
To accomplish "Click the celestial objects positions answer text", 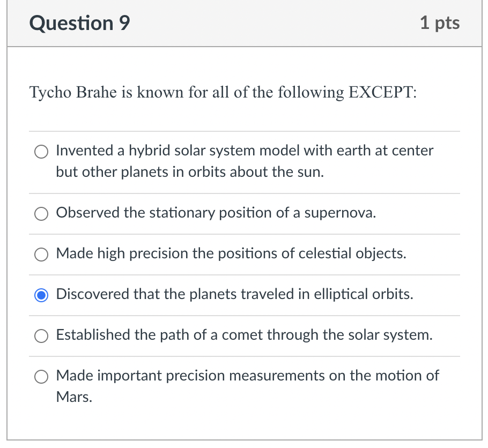I will point(231,254).
